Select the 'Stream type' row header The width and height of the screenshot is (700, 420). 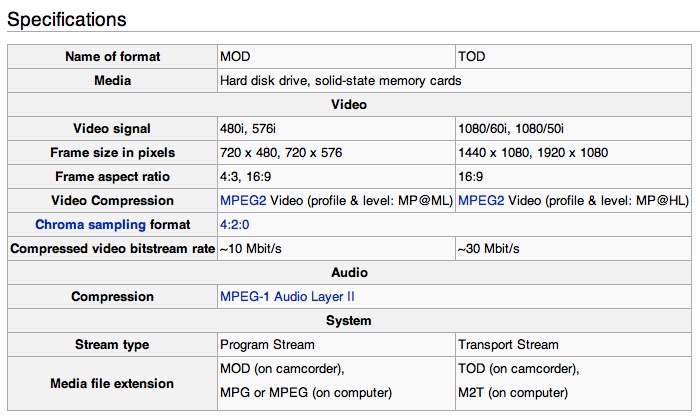click(x=112, y=345)
